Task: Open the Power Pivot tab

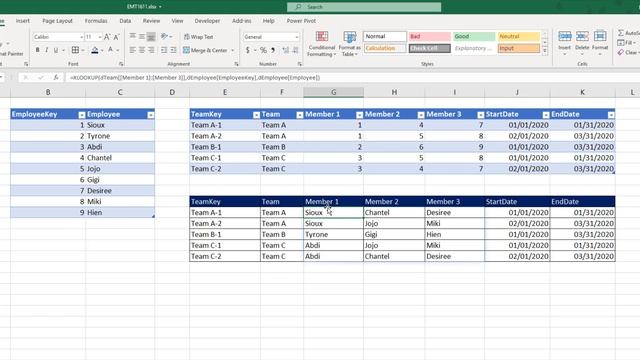Action: [301, 21]
